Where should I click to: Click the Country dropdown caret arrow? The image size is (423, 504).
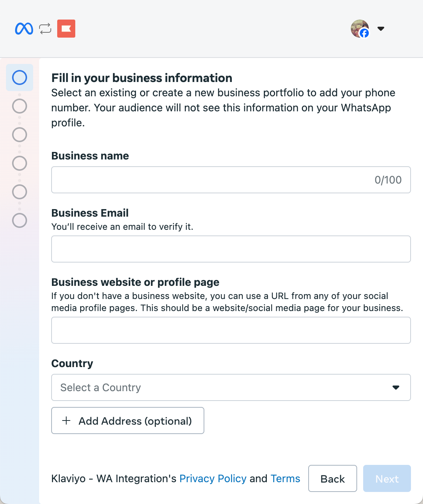396,387
